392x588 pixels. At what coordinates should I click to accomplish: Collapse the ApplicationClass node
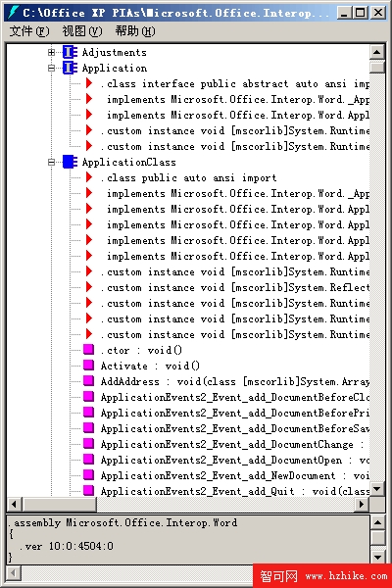51,163
